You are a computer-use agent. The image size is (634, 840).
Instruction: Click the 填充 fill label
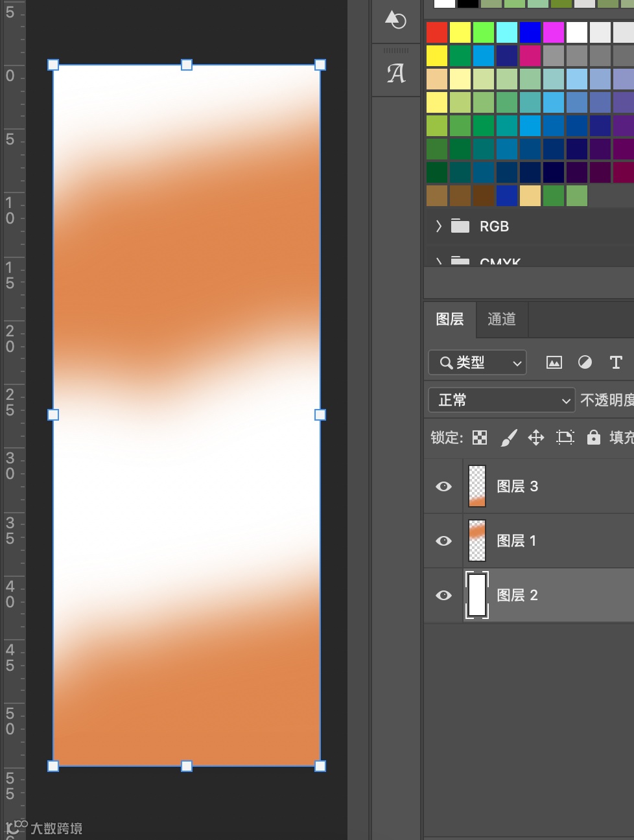(622, 438)
